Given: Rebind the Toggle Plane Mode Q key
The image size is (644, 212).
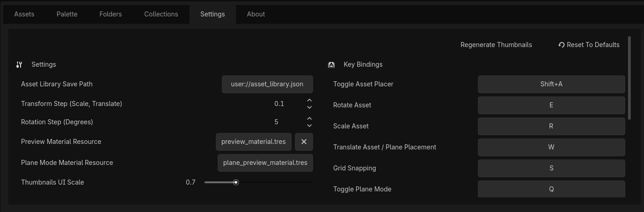Looking at the screenshot, I should tap(551, 189).
